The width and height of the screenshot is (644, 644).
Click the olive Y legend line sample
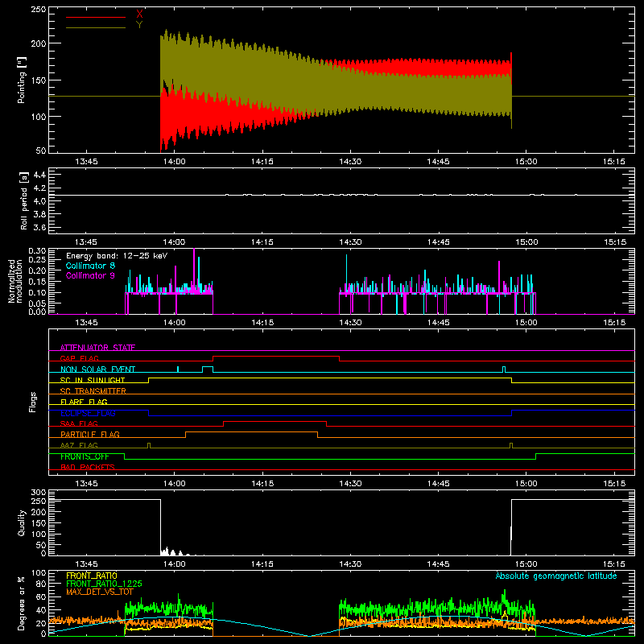coord(96,28)
